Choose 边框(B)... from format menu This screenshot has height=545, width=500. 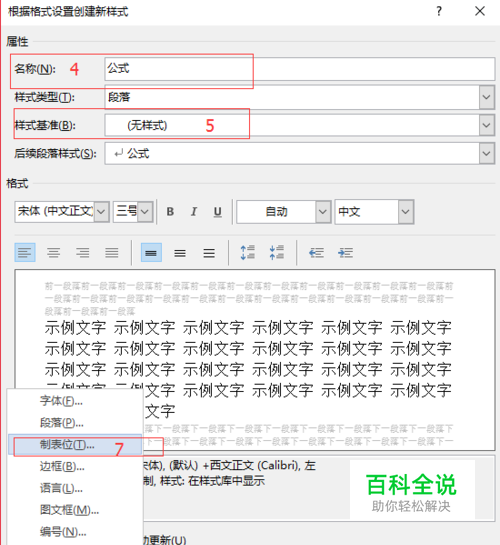coord(75,466)
